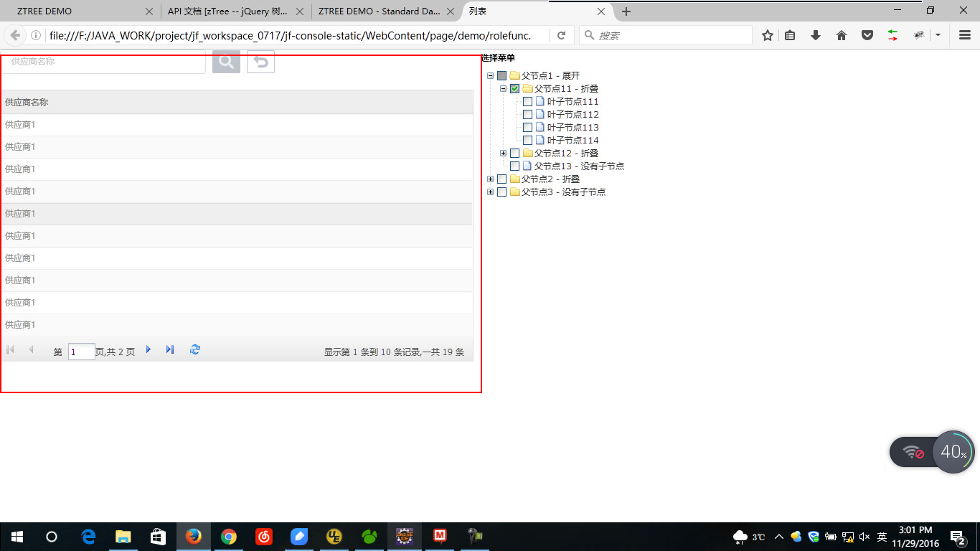Go to first page of grid
Image resolution: width=980 pixels, height=551 pixels.
click(x=10, y=349)
